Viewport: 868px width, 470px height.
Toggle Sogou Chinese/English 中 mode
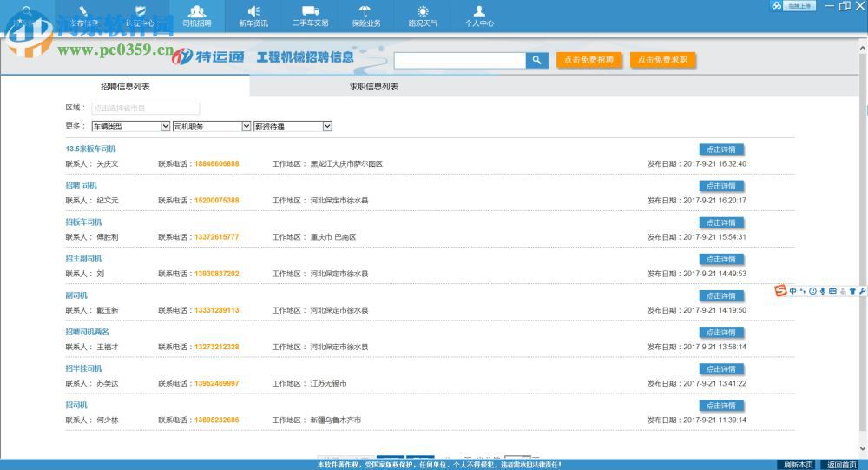pos(792,291)
